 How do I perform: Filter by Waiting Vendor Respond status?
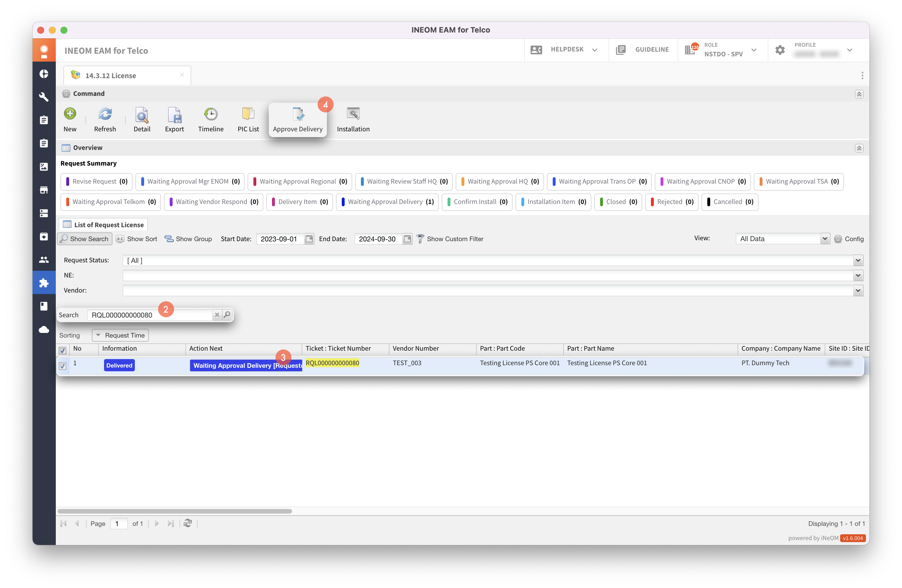213,202
